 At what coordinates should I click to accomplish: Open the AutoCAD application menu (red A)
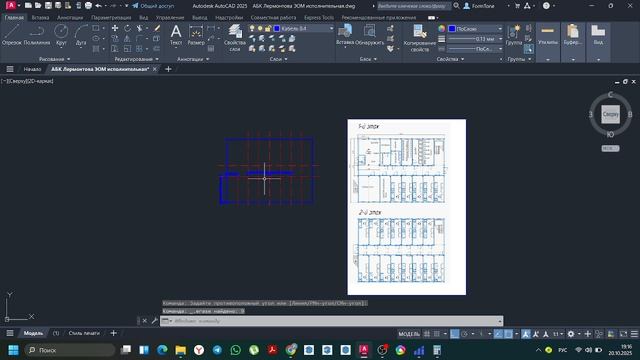point(11,5)
